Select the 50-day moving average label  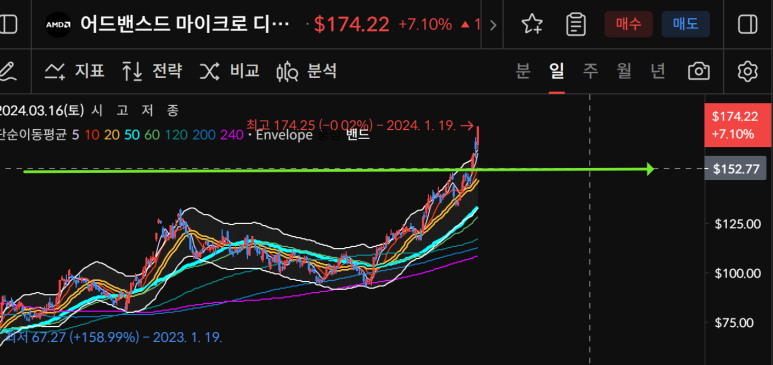pos(131,135)
